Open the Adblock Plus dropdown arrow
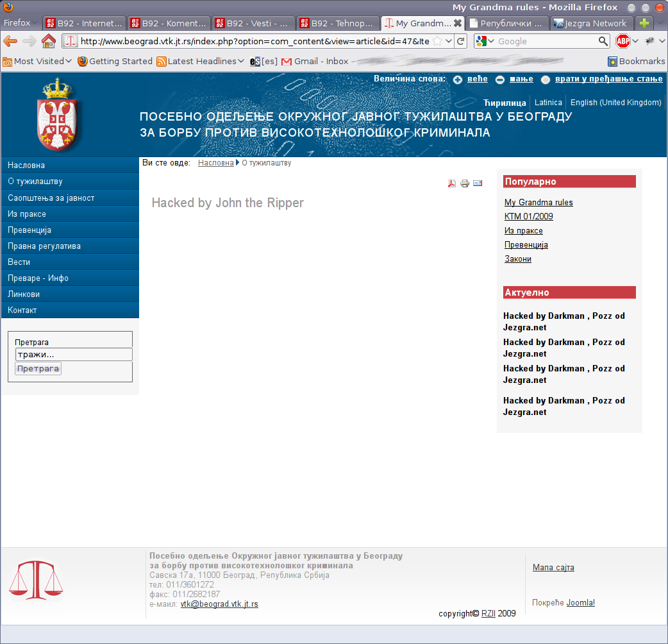This screenshot has width=668, height=644. [x=635, y=41]
